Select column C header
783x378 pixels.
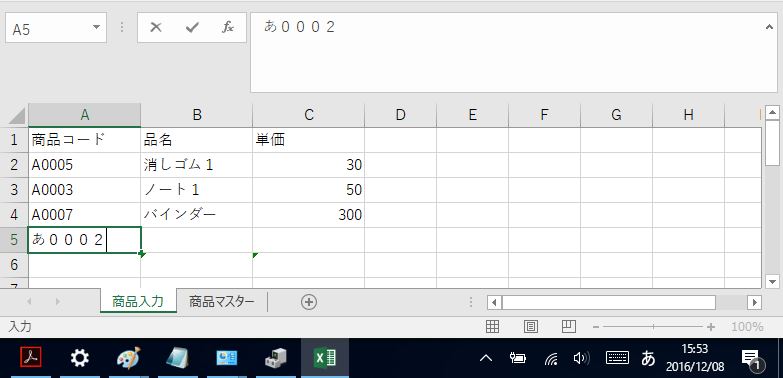tap(309, 115)
